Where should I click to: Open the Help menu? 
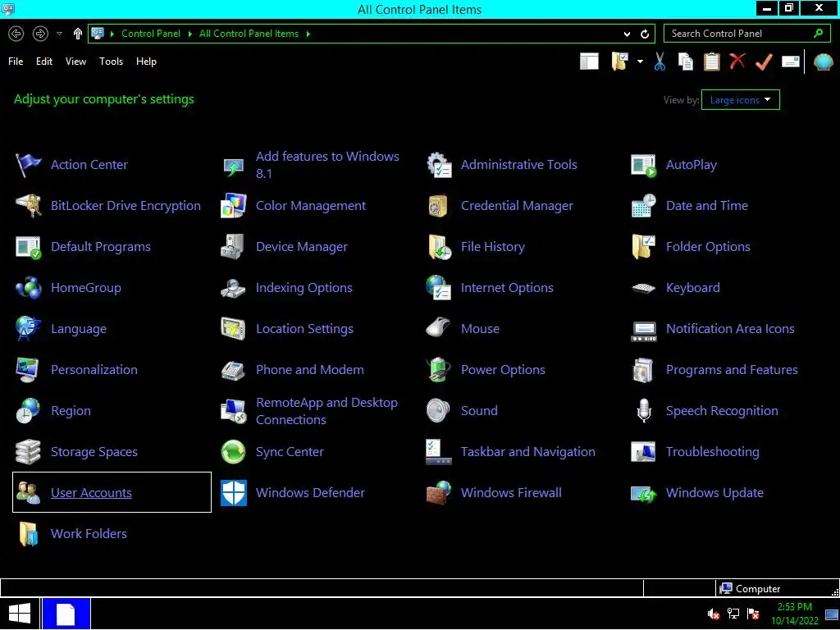[146, 62]
